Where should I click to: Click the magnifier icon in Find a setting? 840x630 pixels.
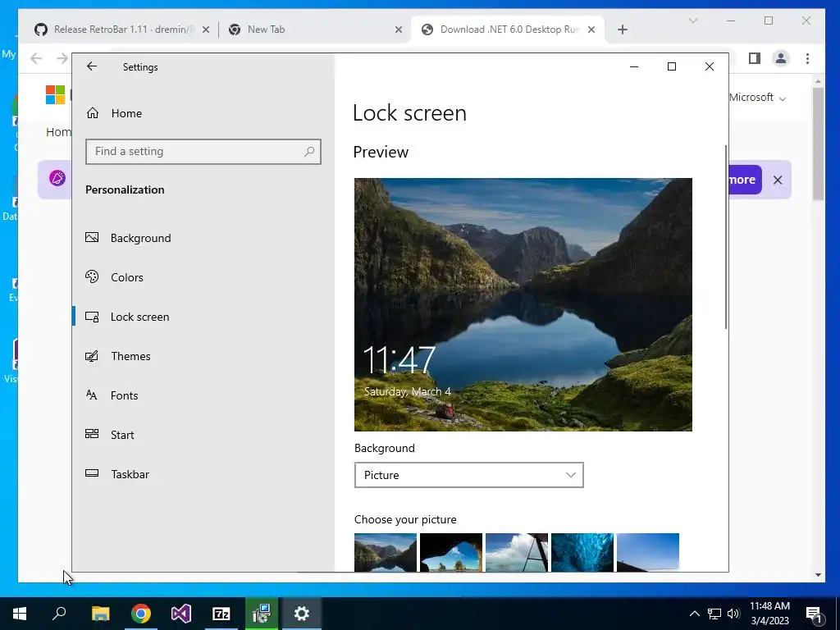point(309,152)
